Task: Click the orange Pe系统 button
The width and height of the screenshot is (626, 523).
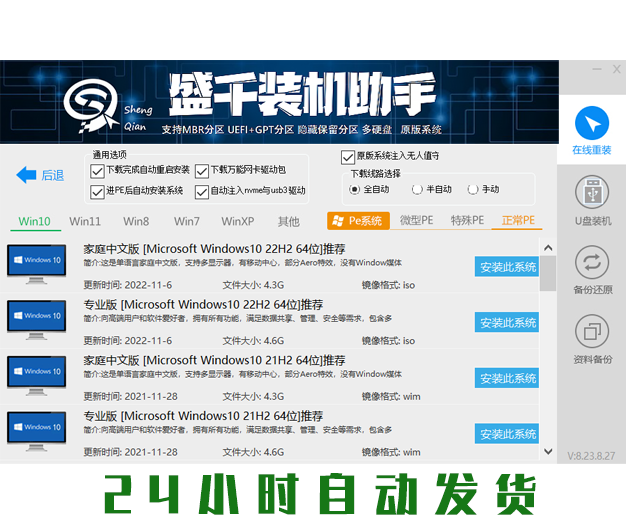Action: [x=358, y=221]
